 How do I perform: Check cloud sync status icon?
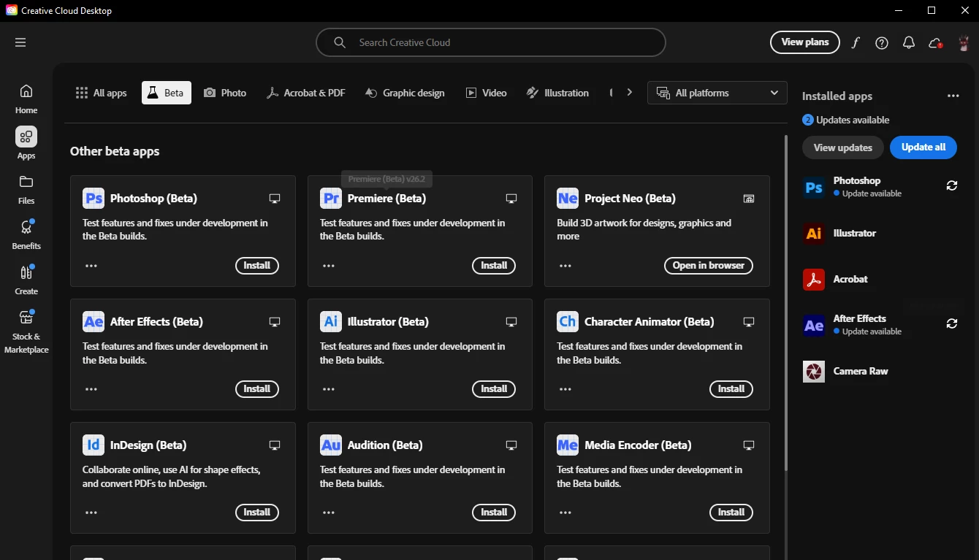tap(935, 42)
